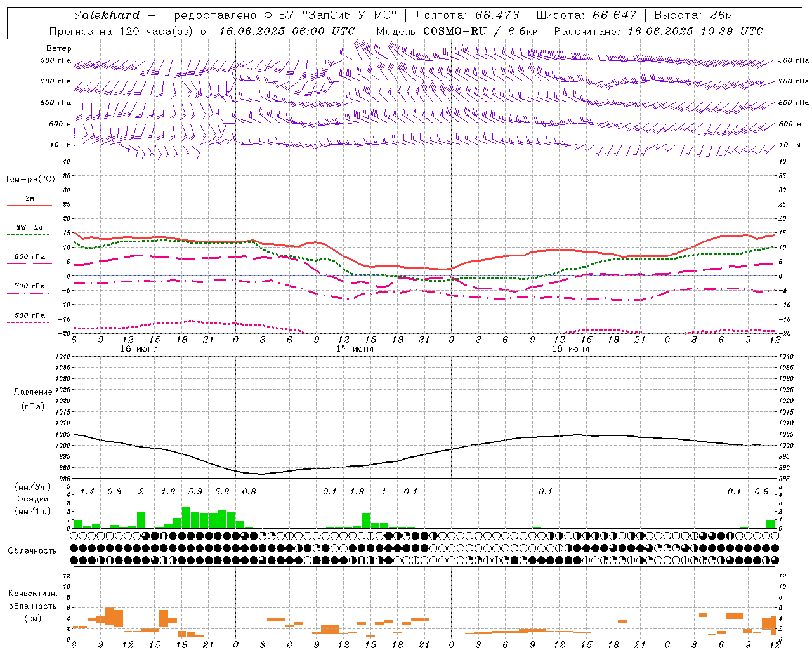This screenshot has width=812, height=650.
Task: Click the "(мм/3ч.)" precipitation unit label
Action: [x=33, y=487]
